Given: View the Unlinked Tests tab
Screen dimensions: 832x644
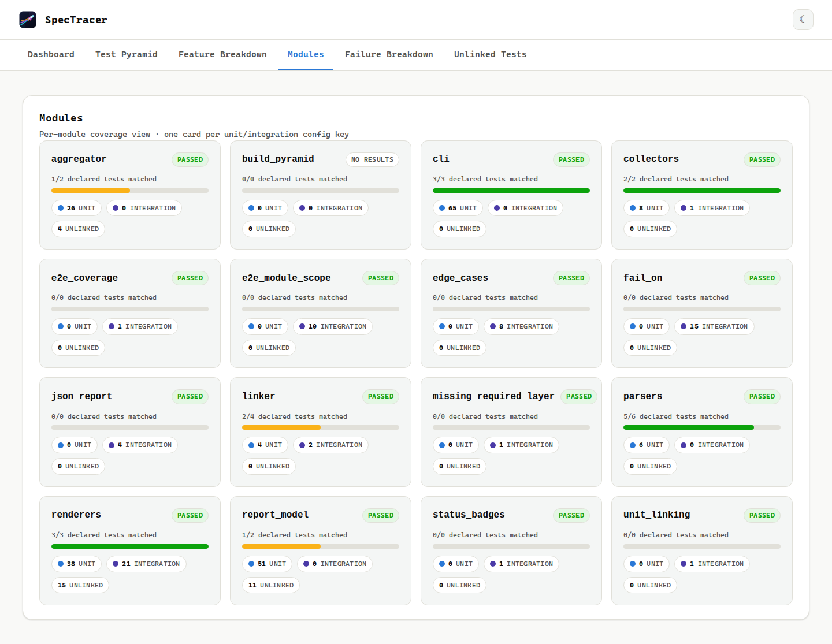Looking at the screenshot, I should 490,54.
